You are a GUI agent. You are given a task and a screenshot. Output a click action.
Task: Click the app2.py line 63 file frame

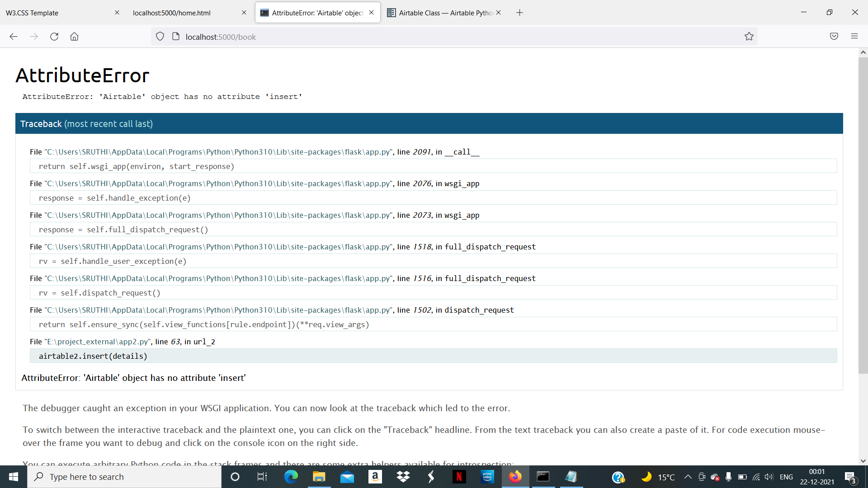[x=123, y=342]
